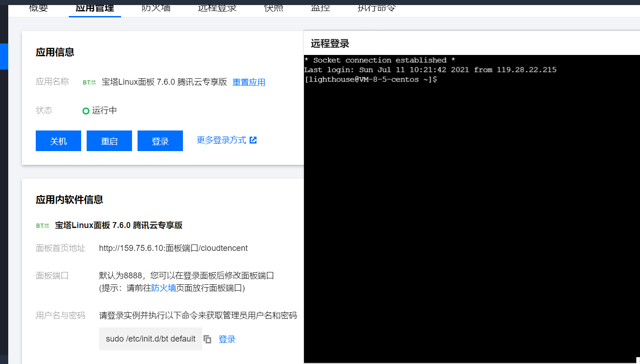640x364 pixels.
Task: Follow the 防火墙 link in the port hint
Action: [164, 288]
